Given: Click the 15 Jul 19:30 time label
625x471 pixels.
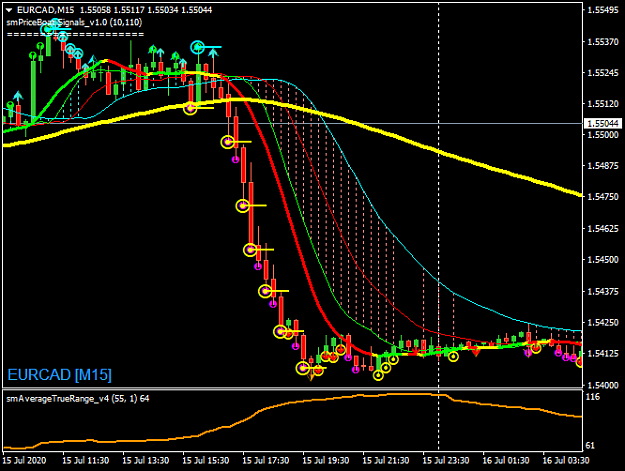Looking at the screenshot, I should coord(326,461).
